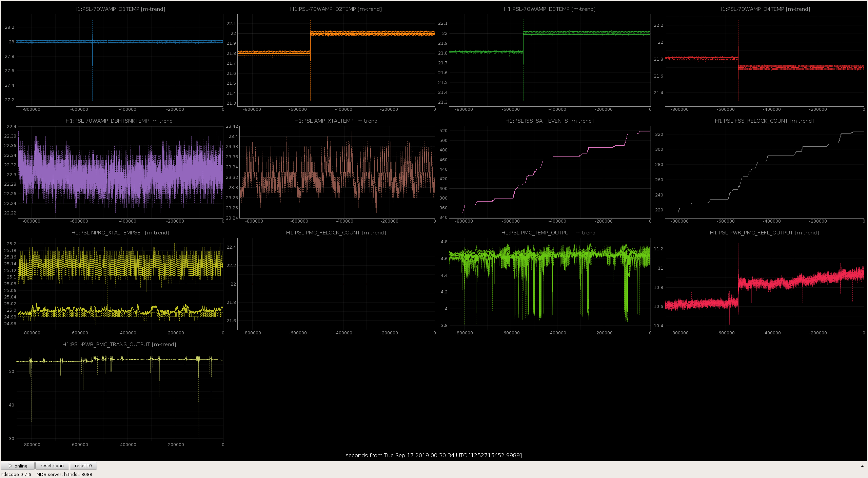Viewport: 868px width, 478px height.
Task: Click the 'seconds from Tue Sep 17 2019' time label
Action: 434,455
